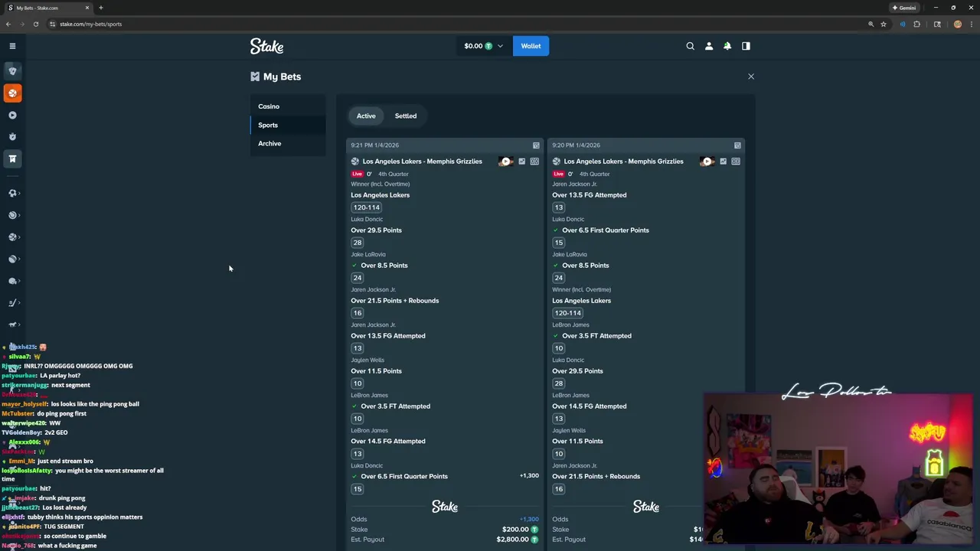The height and width of the screenshot is (551, 980).
Task: Select the orange Sports basketball sidebar icon
Action: pyautogui.click(x=12, y=93)
